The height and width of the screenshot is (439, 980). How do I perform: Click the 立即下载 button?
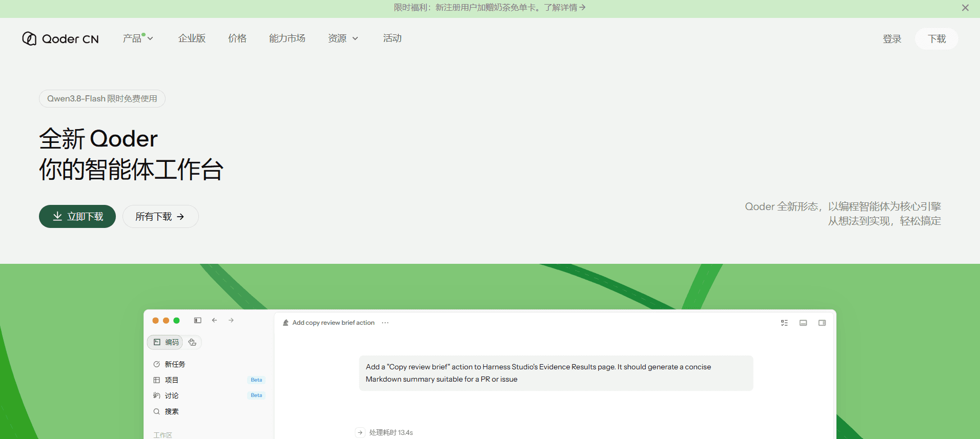pyautogui.click(x=77, y=217)
